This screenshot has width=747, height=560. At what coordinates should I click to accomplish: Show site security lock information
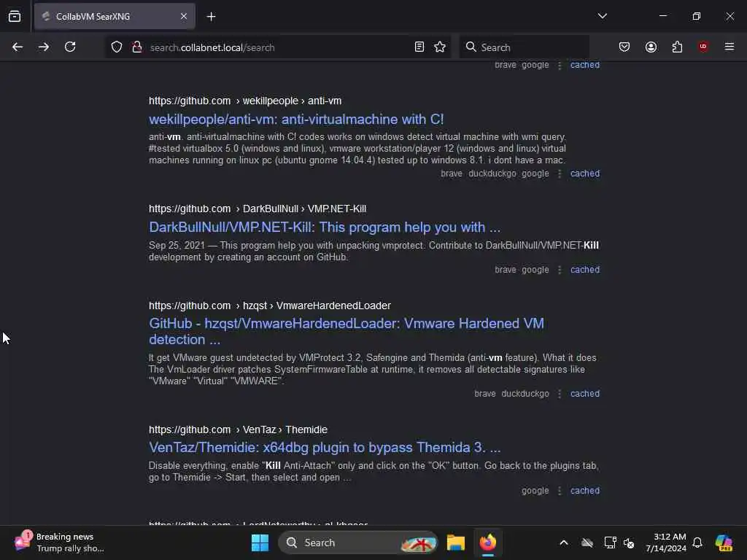click(x=137, y=47)
